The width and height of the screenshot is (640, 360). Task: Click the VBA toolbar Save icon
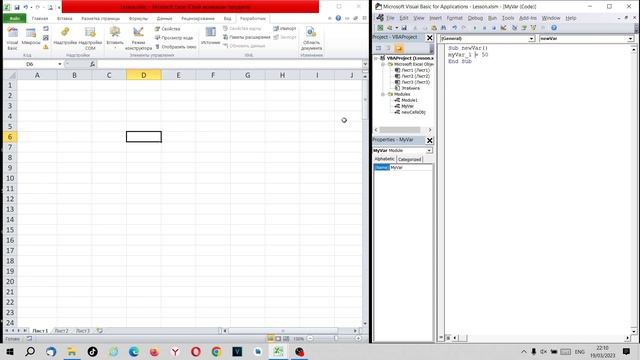pos(404,28)
